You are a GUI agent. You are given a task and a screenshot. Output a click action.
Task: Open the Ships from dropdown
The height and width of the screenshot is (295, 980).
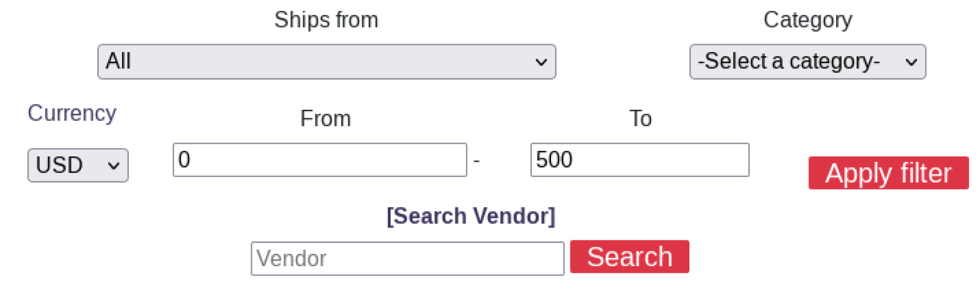coord(326,62)
